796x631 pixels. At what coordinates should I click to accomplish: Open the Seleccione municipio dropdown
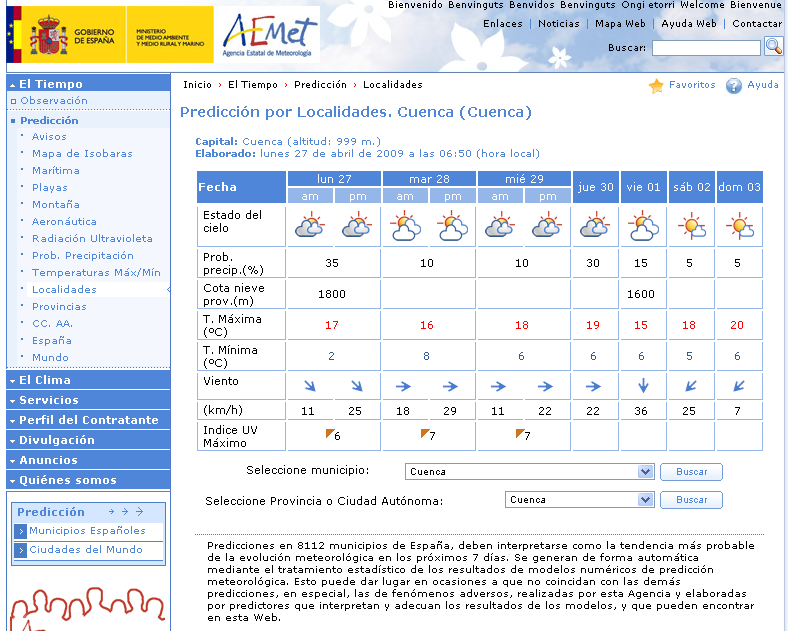tap(645, 472)
